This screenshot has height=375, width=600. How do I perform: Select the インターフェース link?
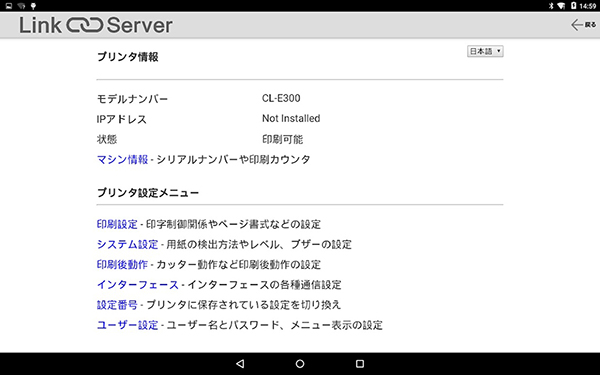tap(138, 285)
